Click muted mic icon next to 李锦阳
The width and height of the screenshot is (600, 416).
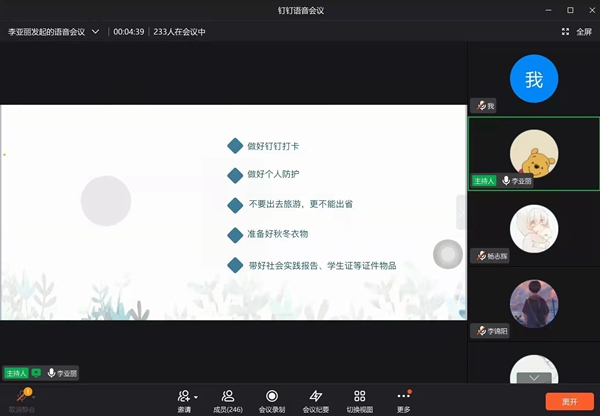(x=481, y=330)
